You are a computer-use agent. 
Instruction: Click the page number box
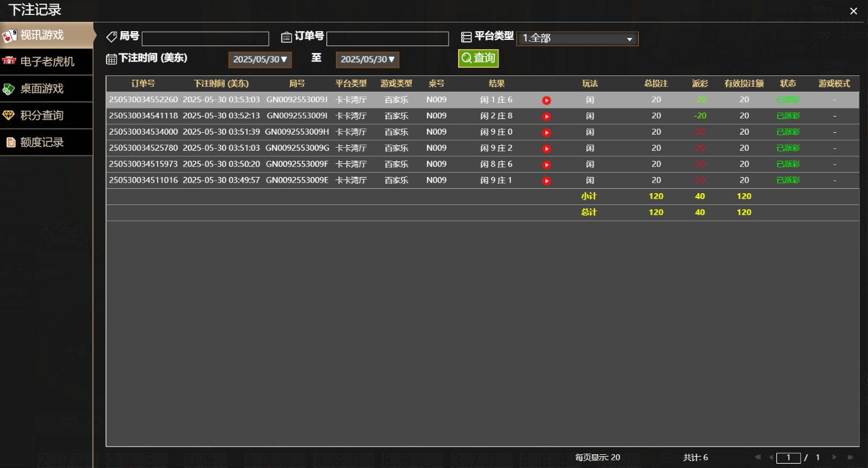tap(788, 457)
